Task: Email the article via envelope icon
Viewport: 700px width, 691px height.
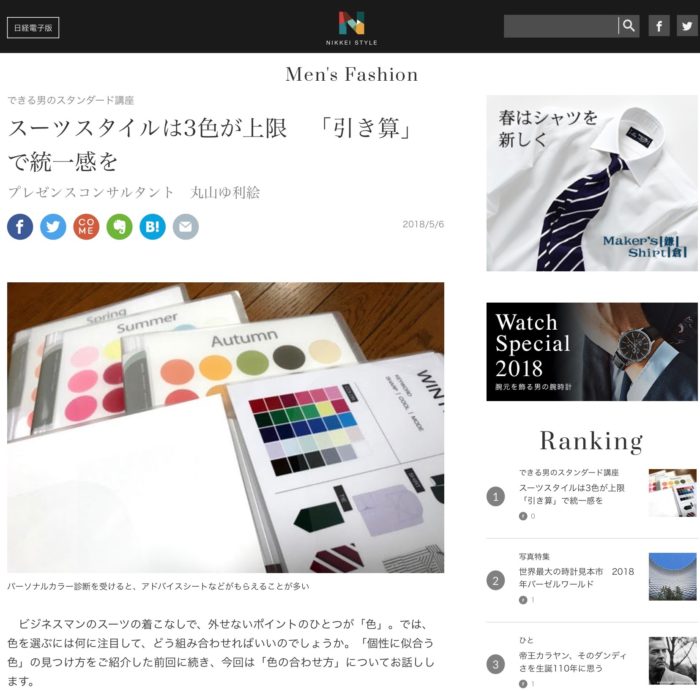Action: [x=186, y=227]
